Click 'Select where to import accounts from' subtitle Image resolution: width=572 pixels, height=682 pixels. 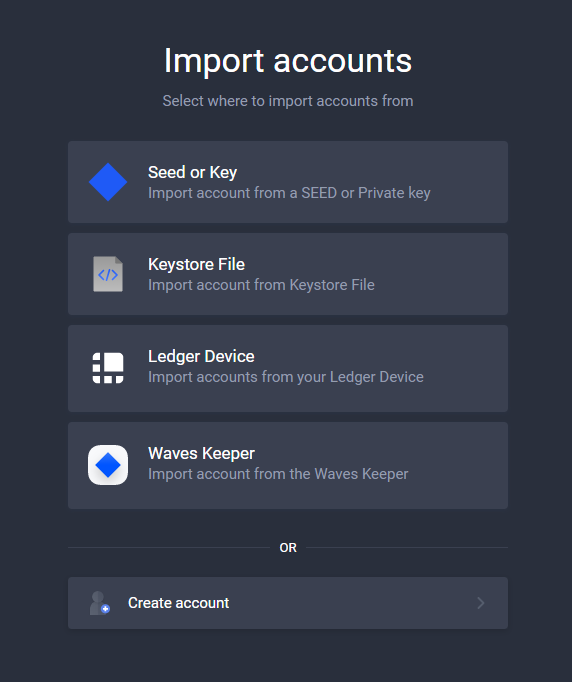[288, 101]
